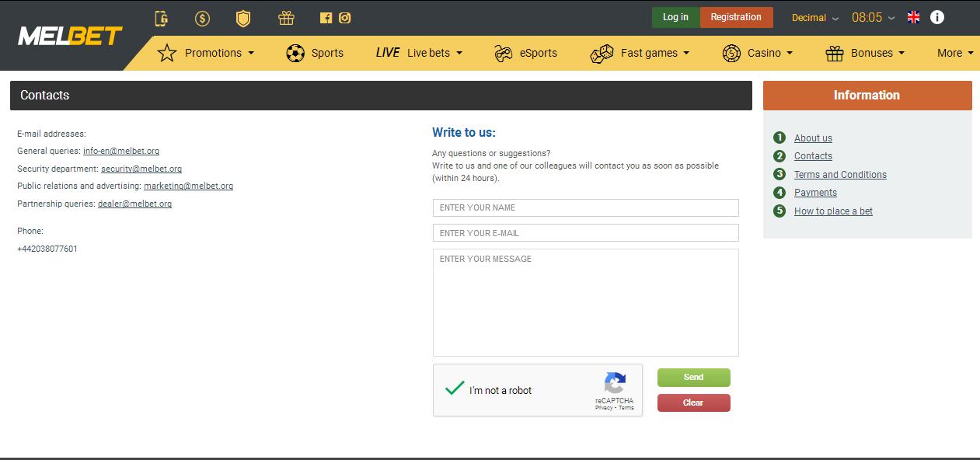The width and height of the screenshot is (980, 460).
Task: Click the MELBET logo
Action: click(70, 37)
